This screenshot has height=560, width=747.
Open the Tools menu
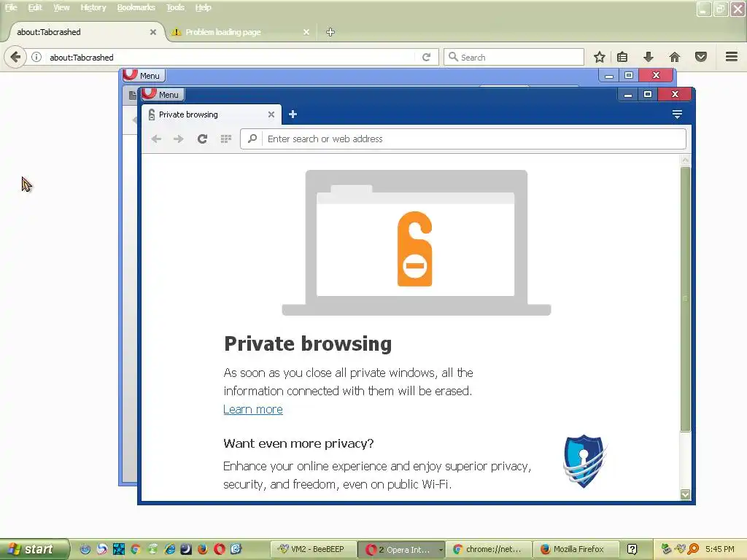(175, 7)
